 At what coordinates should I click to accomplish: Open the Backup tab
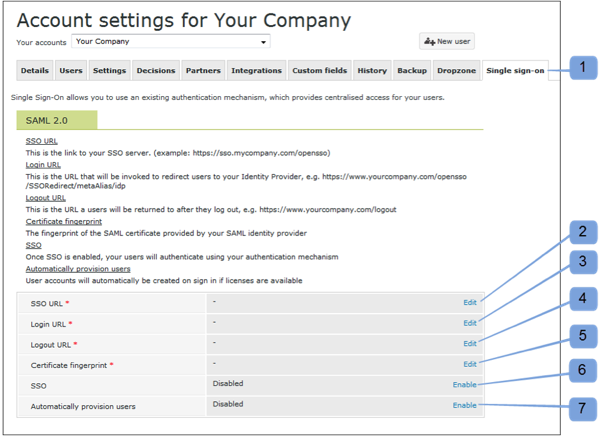[412, 71]
